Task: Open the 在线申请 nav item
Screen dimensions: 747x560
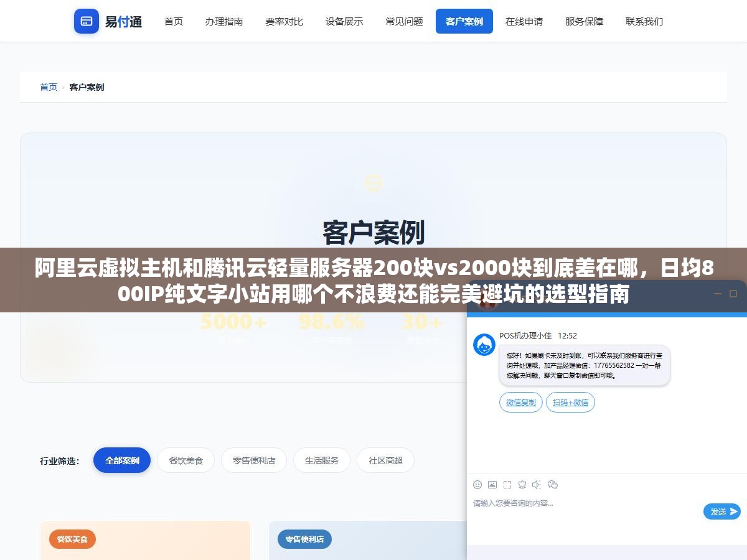Action: [524, 21]
